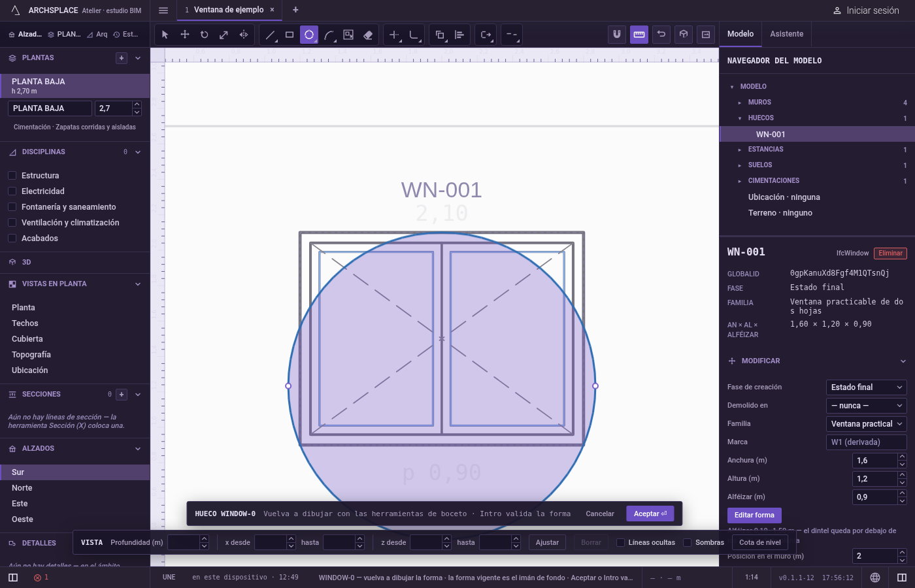Collapse the MODIFICAR section
This screenshot has height=588, width=915.
pos(903,361)
